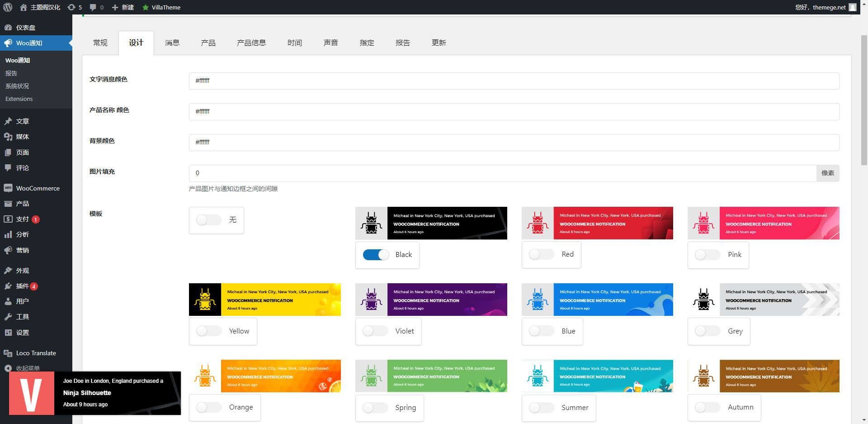Click the 主题阁汉化 site name link
Viewport: 868px width, 424px height.
tap(40, 7)
